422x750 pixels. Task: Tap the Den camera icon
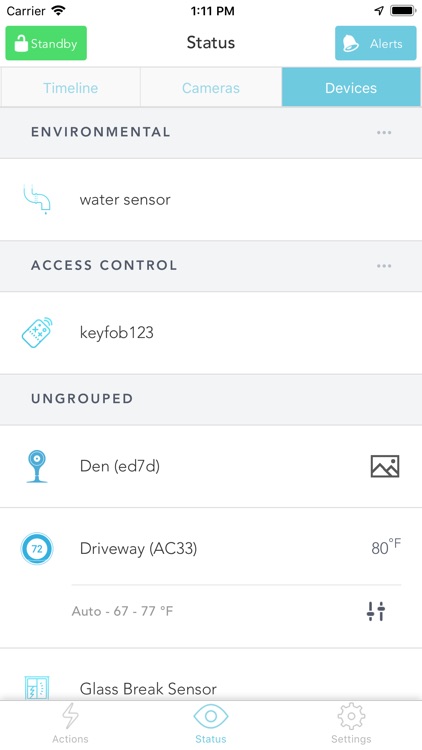click(37, 466)
